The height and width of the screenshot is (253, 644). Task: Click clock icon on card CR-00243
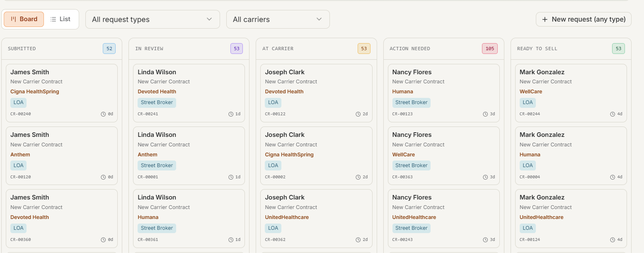pos(485,240)
